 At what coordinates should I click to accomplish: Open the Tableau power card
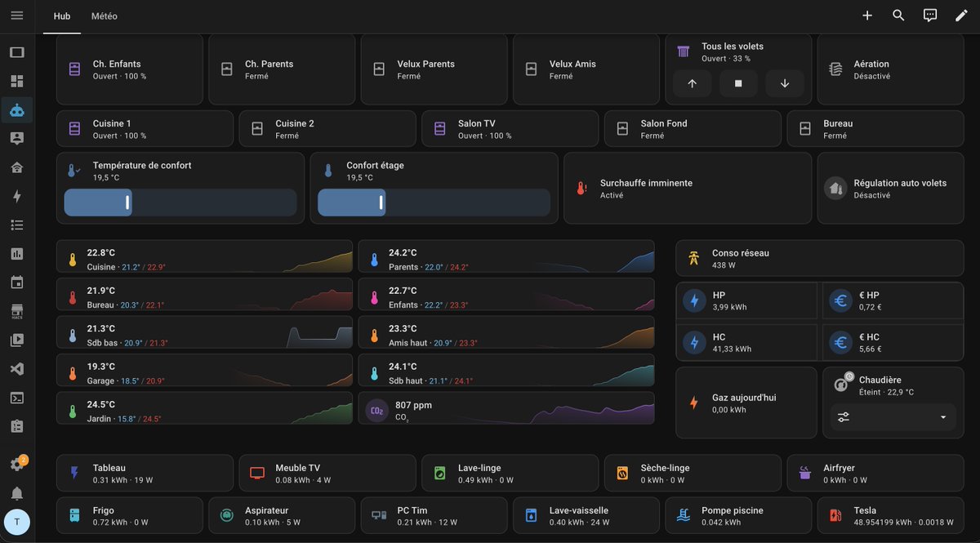145,474
